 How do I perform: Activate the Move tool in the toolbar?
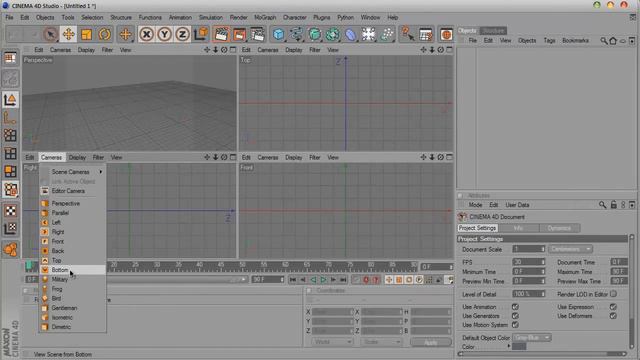coord(68,34)
